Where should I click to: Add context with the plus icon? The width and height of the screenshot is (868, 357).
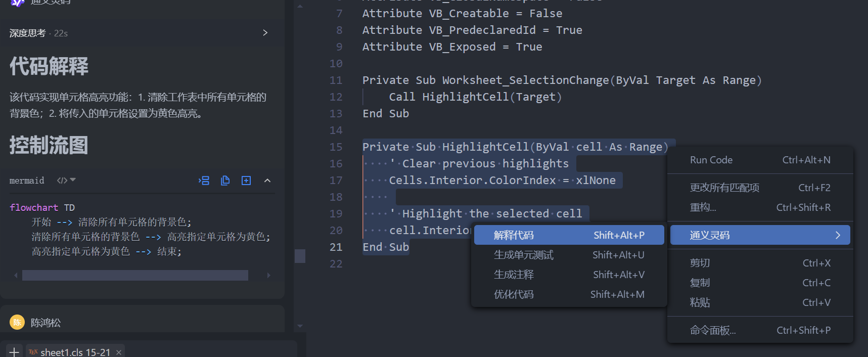pos(14,351)
